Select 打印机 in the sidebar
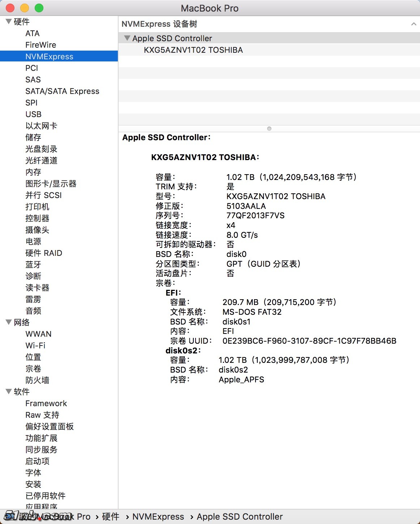 tap(37, 207)
